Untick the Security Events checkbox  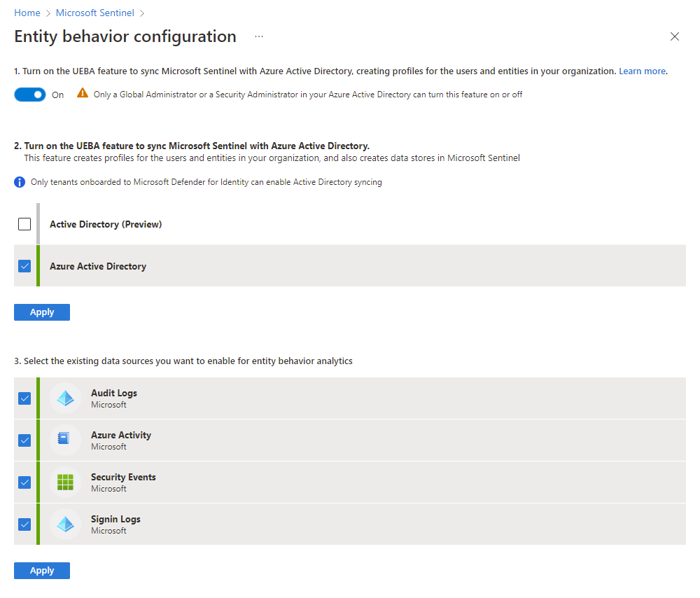pyautogui.click(x=24, y=482)
